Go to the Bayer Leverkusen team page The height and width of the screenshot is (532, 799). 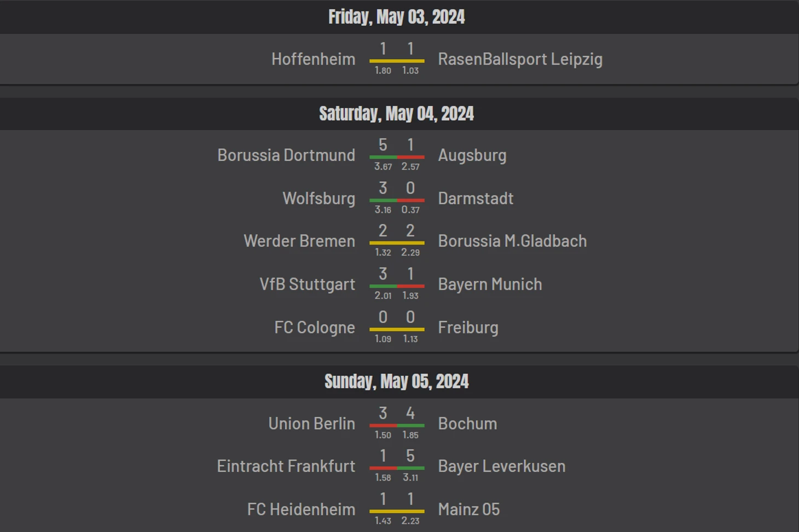pyautogui.click(x=501, y=466)
